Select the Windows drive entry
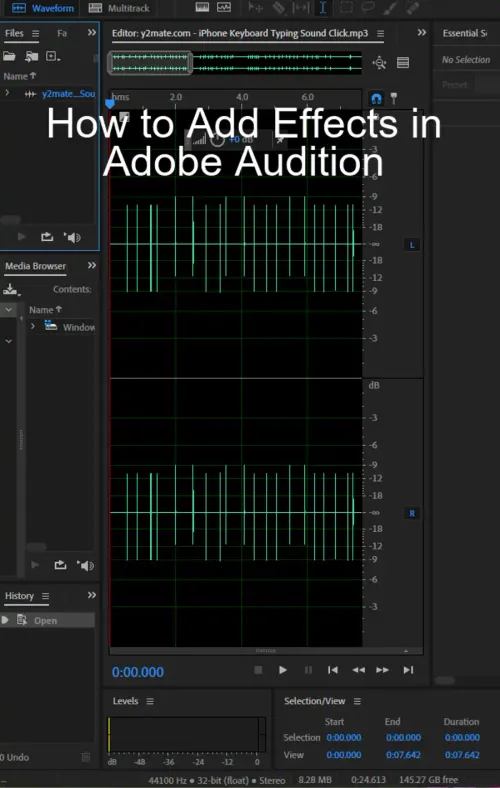This screenshot has width=500, height=788. coord(70,327)
